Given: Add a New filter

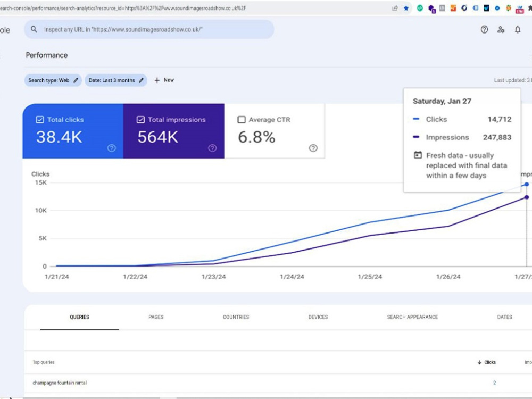Looking at the screenshot, I should (x=164, y=80).
